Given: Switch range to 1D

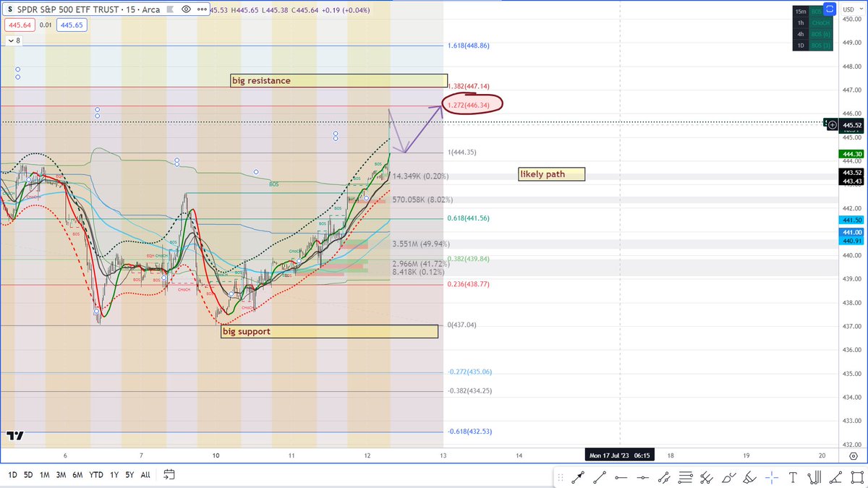Looking at the screenshot, I should click(13, 475).
